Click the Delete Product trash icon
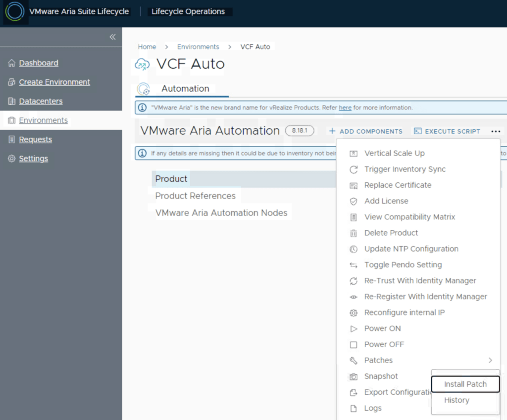 coord(354,233)
